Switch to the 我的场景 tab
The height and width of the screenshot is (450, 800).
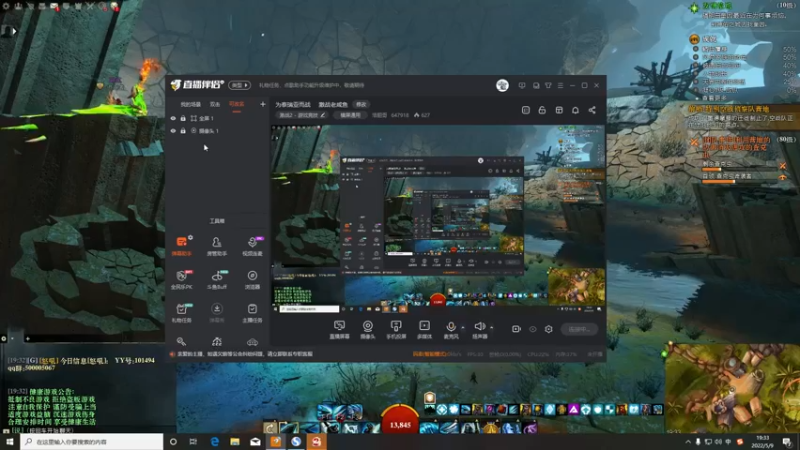pyautogui.click(x=190, y=104)
